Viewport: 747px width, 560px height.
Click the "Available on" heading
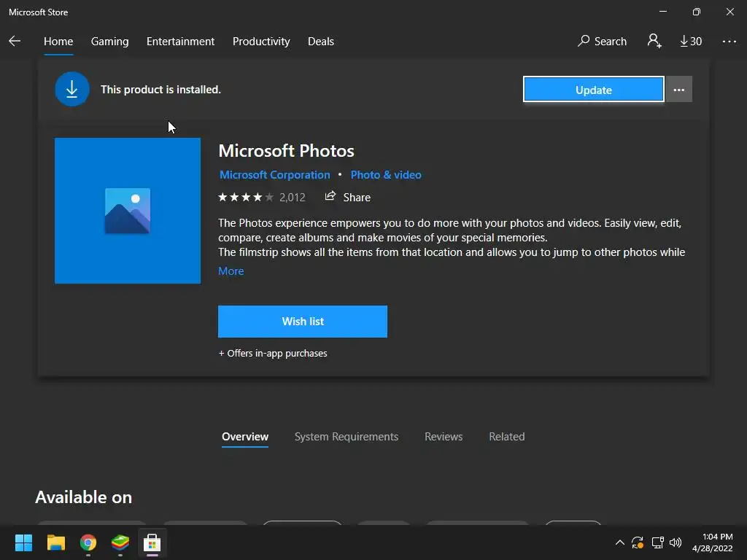tap(83, 497)
